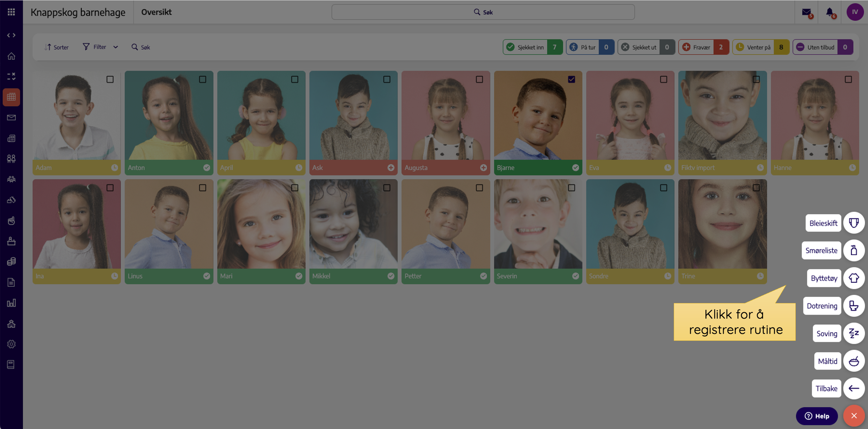Tick the checkbox on Adam's card
868x429 pixels.
click(x=110, y=79)
